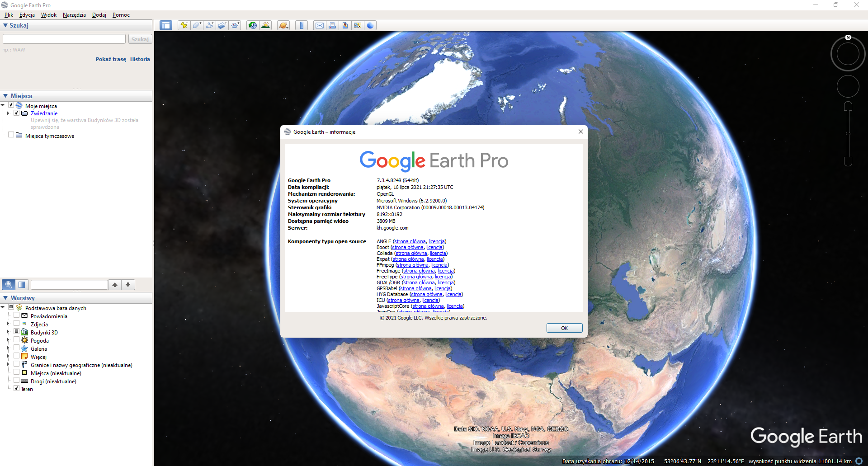This screenshot has width=868, height=466.
Task: Click the Szukaj search input field
Action: 64,39
